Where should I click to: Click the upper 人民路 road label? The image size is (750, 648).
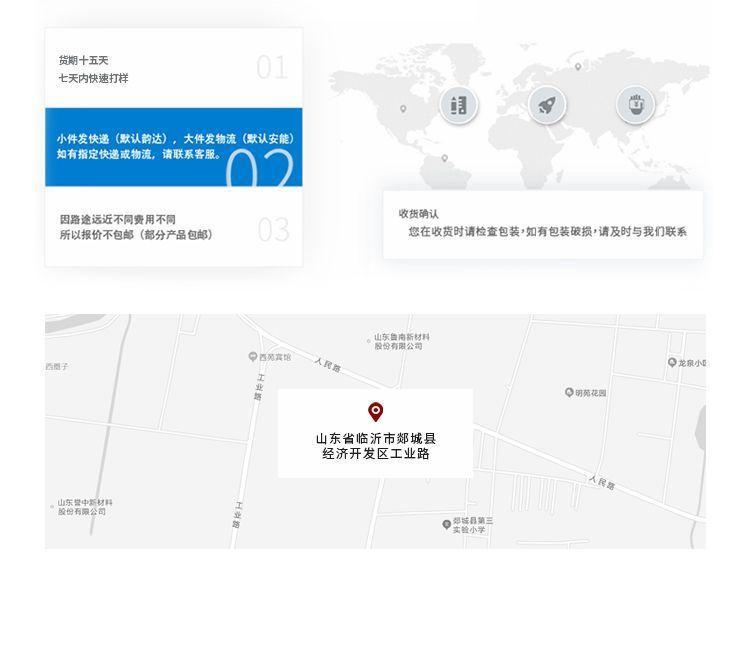click(x=328, y=365)
